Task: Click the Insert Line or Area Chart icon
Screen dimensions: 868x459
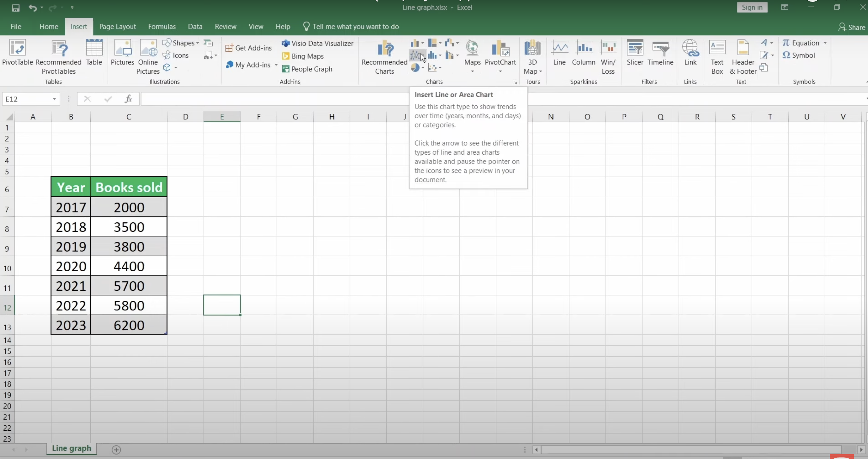Action: [416, 55]
